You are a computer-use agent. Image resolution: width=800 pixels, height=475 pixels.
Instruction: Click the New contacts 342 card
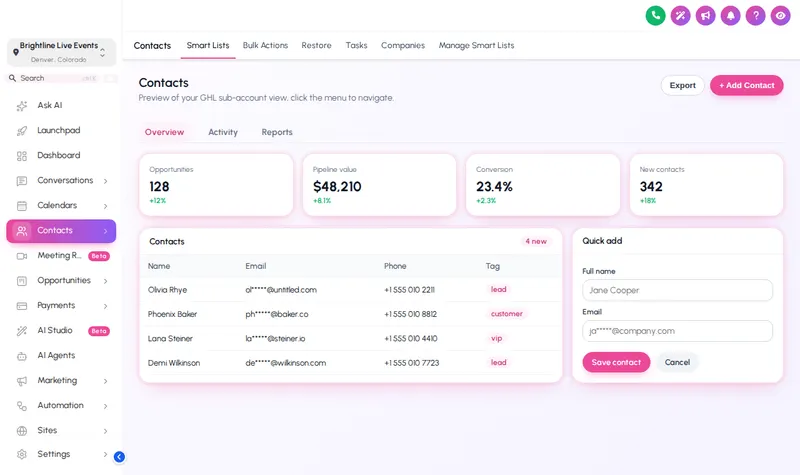click(706, 185)
